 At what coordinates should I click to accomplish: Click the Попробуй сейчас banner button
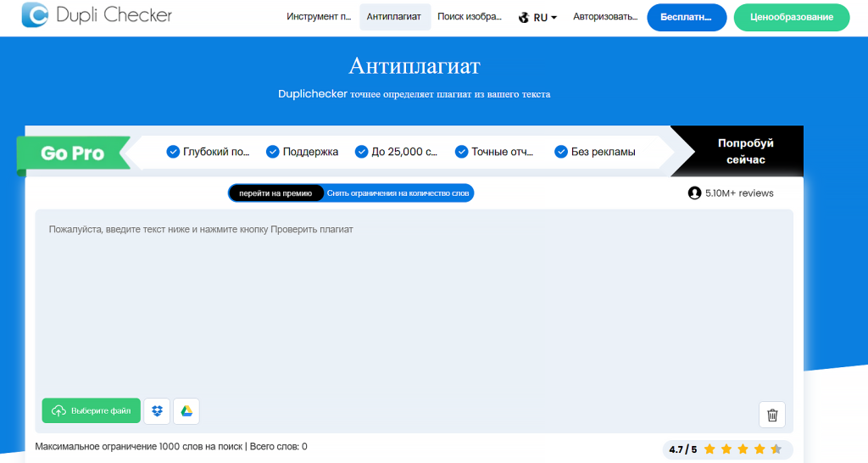tap(745, 151)
